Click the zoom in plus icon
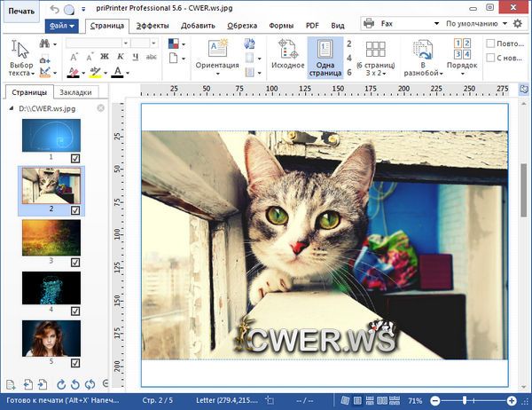The image size is (532, 410). (513, 402)
